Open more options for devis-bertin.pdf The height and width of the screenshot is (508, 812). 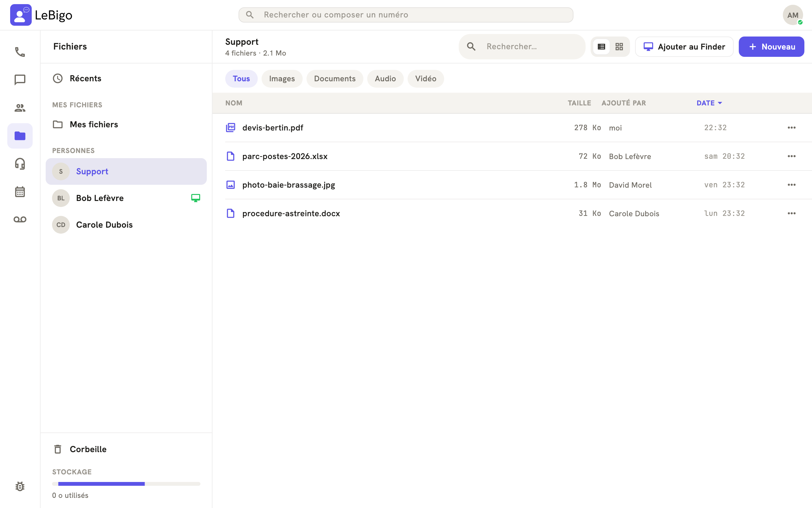(x=791, y=128)
